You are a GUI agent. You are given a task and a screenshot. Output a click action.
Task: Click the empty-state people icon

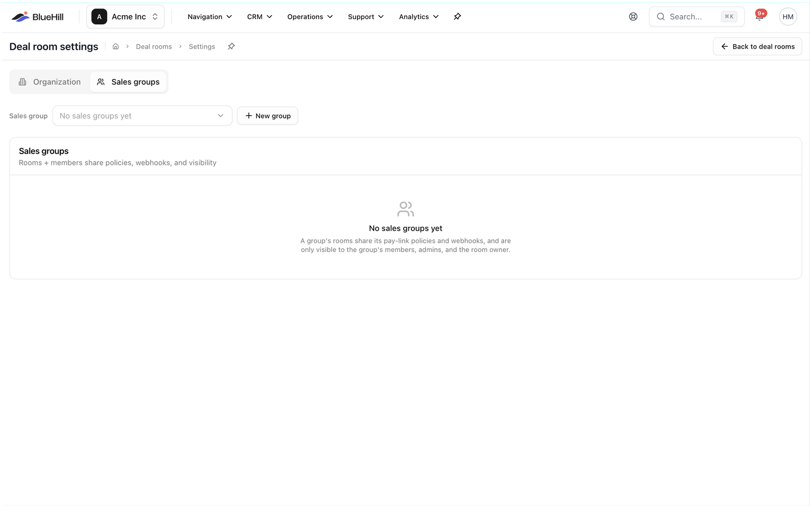coord(405,209)
